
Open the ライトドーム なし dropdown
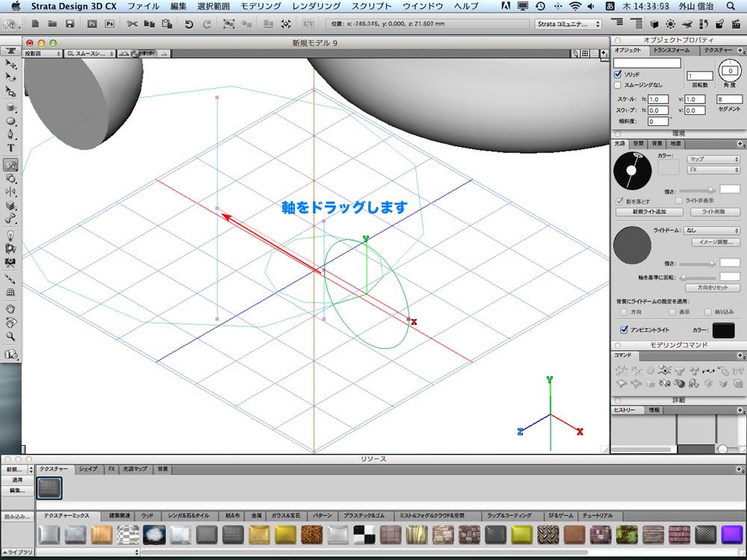point(712,231)
